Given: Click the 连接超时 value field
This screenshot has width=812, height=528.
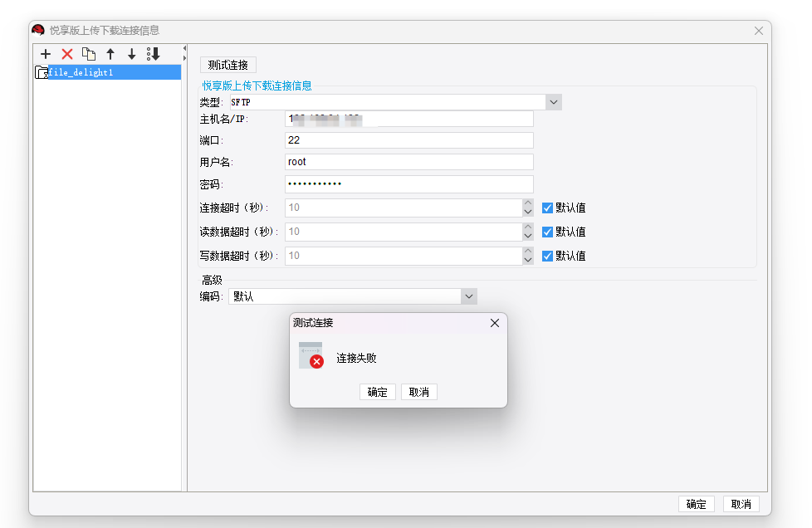Looking at the screenshot, I should [404, 208].
